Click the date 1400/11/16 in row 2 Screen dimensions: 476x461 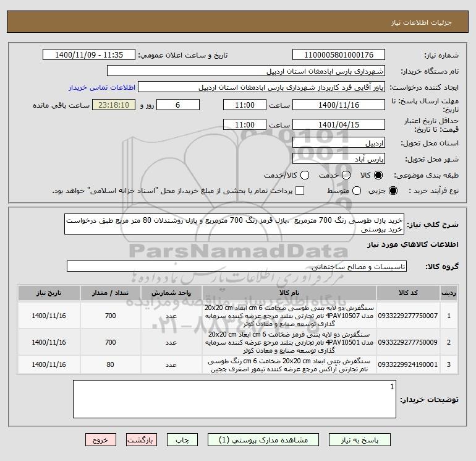click(49, 342)
